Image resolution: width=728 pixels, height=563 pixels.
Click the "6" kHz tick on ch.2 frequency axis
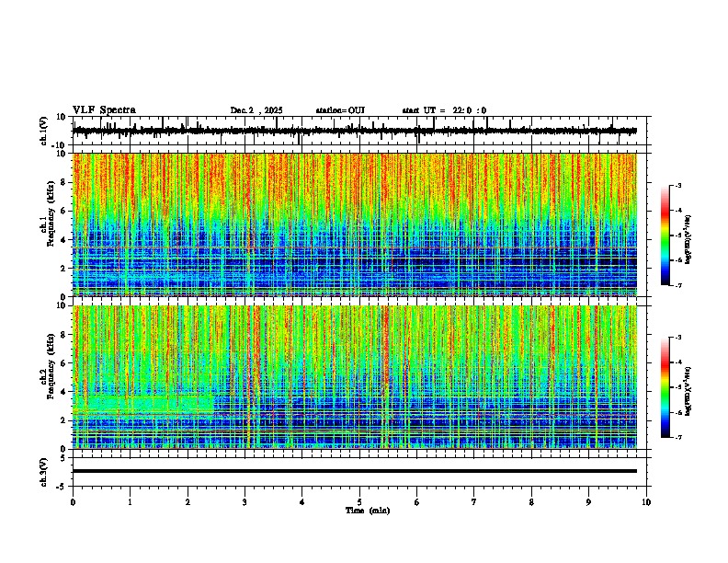coord(63,362)
